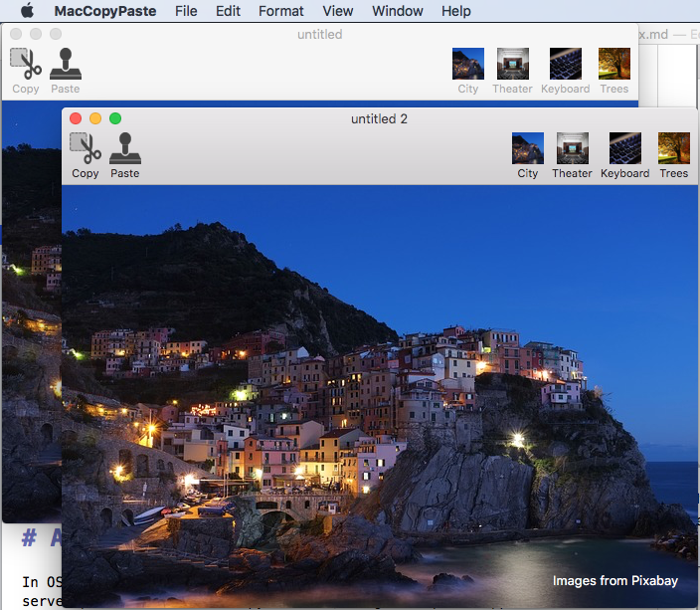Choose Trees image in background untitled window

[x=614, y=64]
